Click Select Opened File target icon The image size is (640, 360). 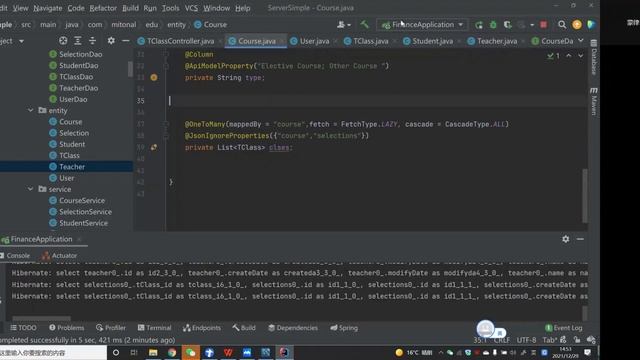tap(63, 41)
